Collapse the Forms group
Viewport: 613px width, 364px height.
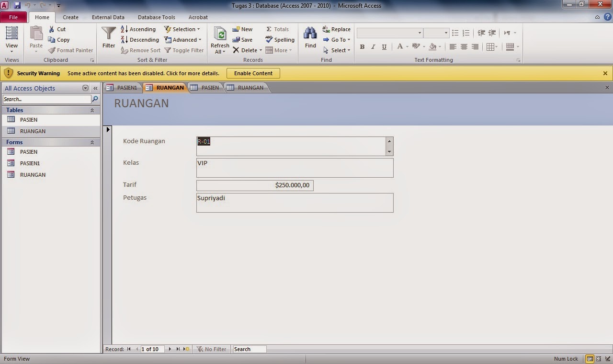click(x=92, y=142)
